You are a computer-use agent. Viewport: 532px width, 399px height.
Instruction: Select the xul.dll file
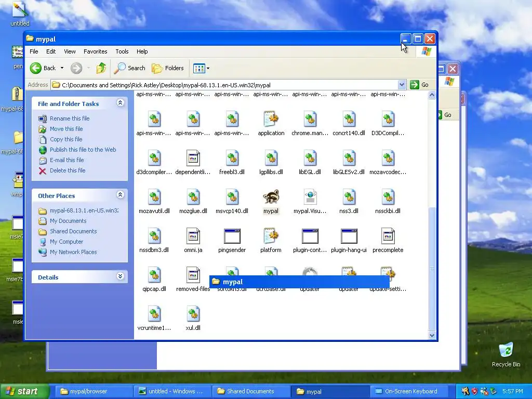tap(193, 314)
